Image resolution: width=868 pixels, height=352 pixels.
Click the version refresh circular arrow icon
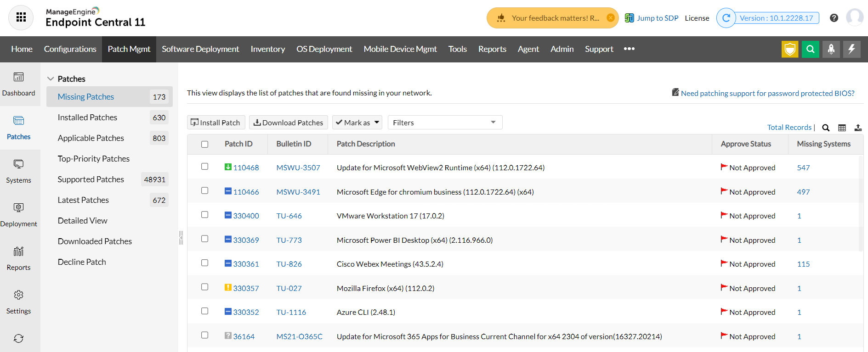pos(726,18)
